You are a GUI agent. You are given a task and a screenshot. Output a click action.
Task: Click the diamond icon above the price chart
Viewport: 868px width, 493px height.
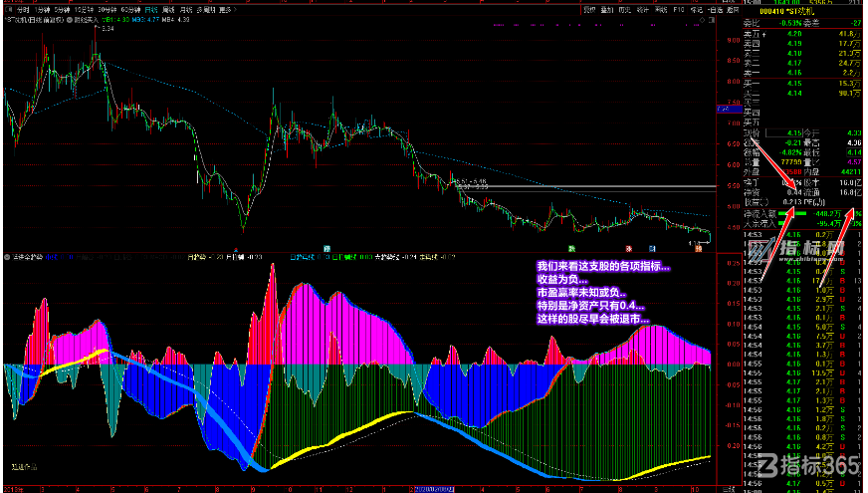point(702,20)
